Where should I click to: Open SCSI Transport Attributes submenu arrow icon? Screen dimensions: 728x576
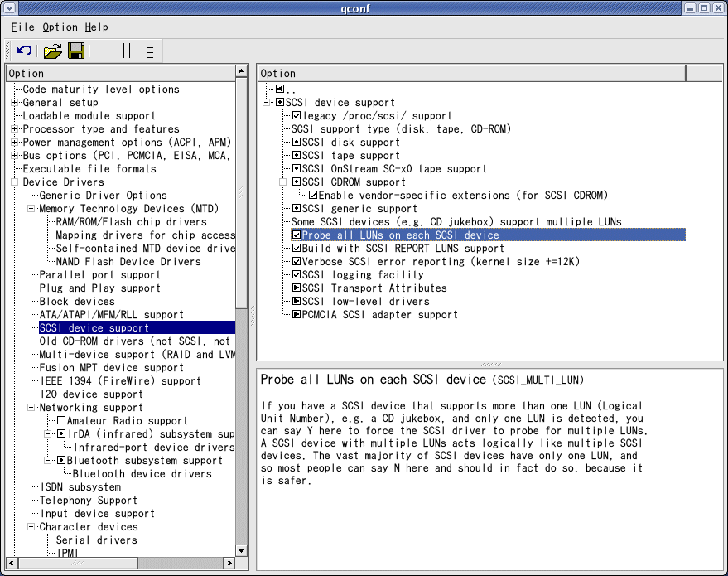pyautogui.click(x=297, y=288)
